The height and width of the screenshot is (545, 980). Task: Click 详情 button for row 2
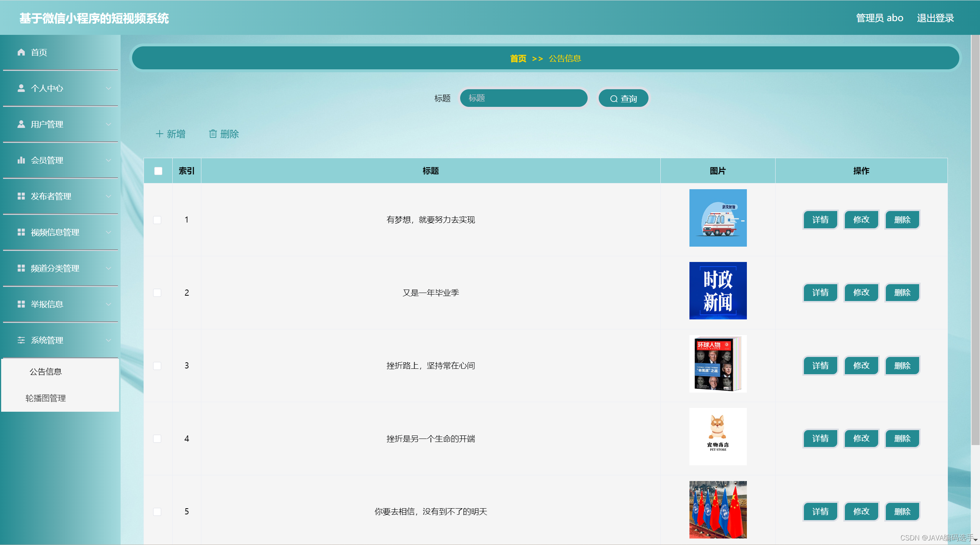820,293
